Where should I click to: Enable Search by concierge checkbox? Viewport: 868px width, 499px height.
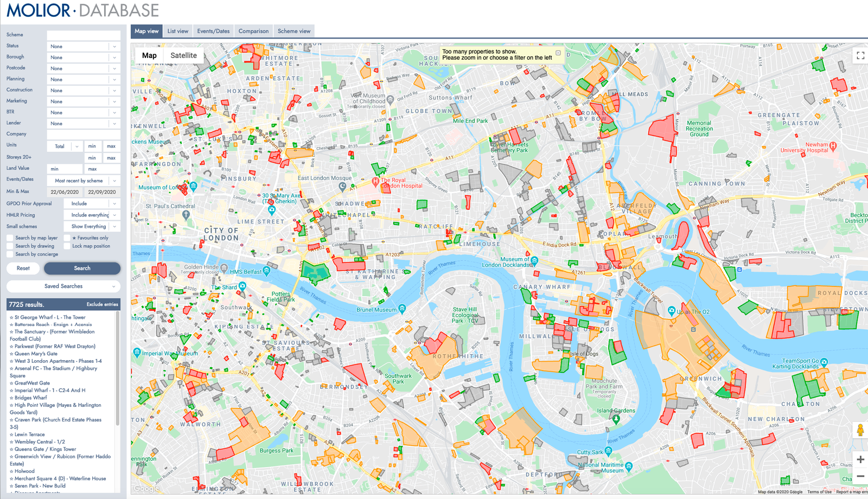point(10,254)
